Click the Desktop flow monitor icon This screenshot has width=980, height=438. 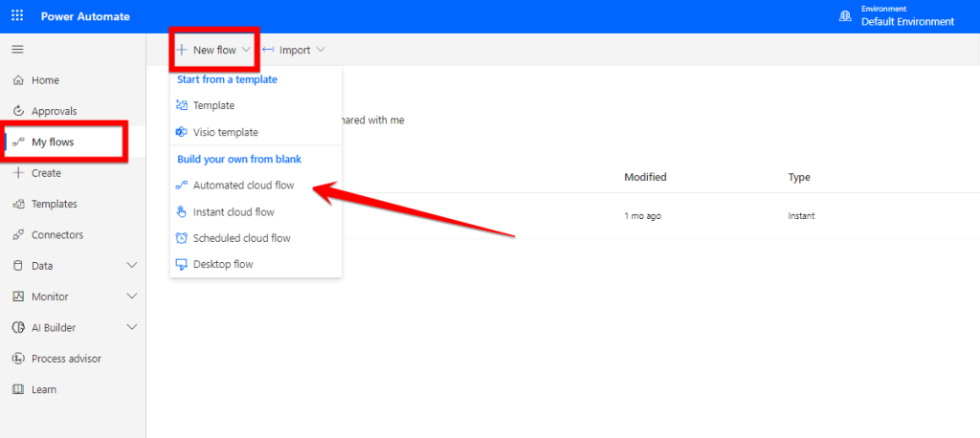click(x=182, y=264)
